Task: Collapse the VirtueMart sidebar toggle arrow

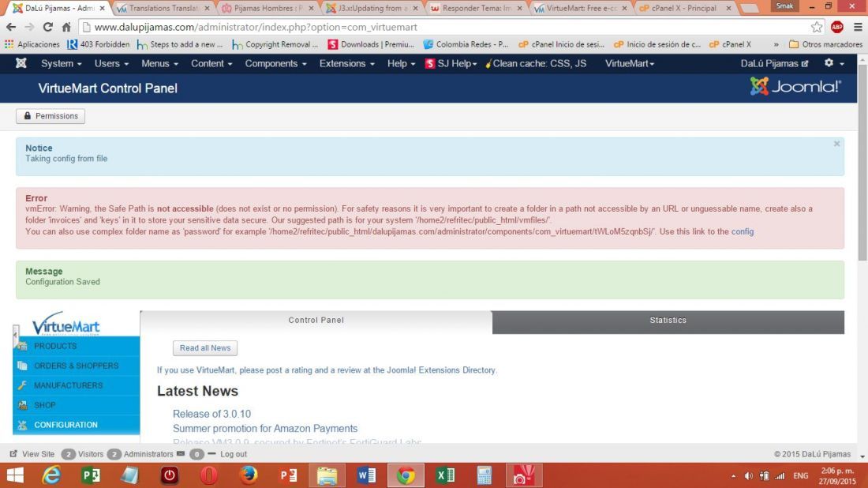Action: [x=16, y=335]
